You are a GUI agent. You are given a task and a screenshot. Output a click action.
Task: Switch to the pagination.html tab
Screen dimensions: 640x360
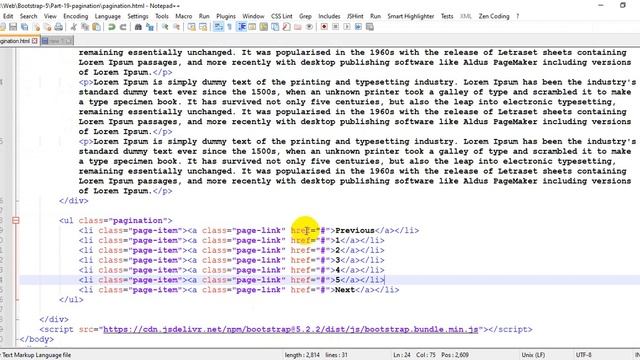click(x=15, y=41)
